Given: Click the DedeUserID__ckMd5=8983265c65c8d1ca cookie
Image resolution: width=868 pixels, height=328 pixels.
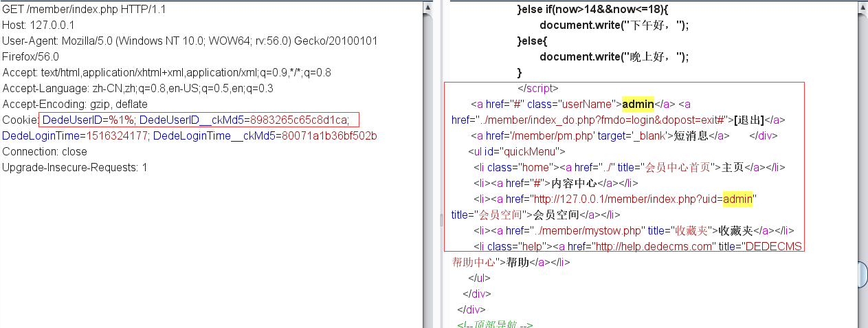Looking at the screenshot, I should click(245, 120).
